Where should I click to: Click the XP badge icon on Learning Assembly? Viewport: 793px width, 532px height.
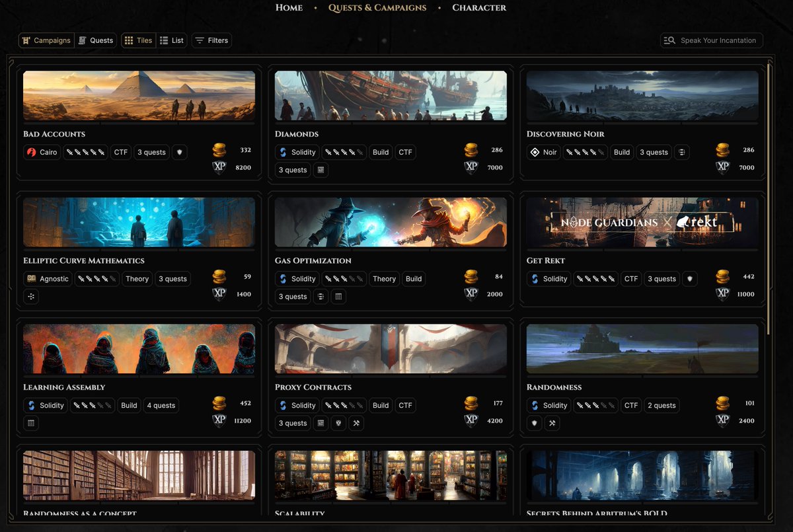point(219,421)
